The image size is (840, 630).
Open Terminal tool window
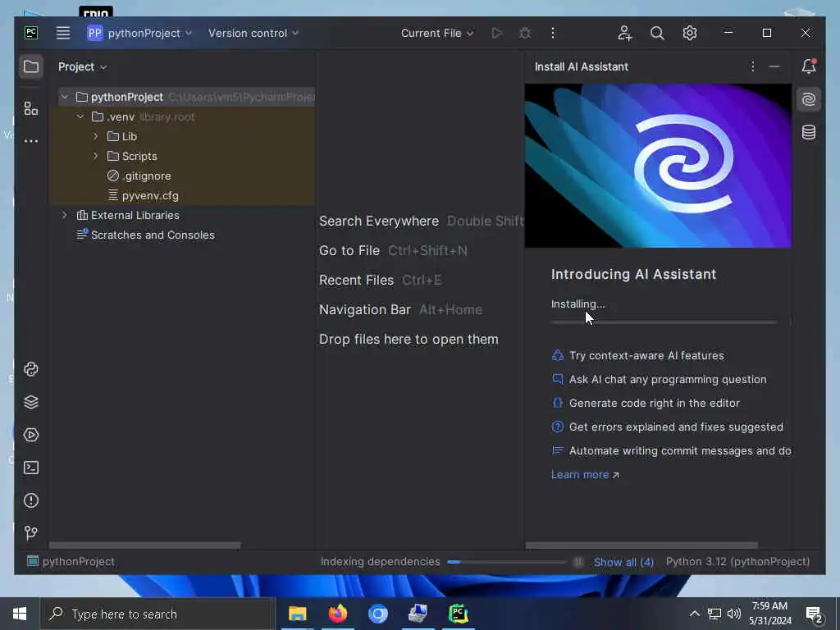(x=31, y=468)
